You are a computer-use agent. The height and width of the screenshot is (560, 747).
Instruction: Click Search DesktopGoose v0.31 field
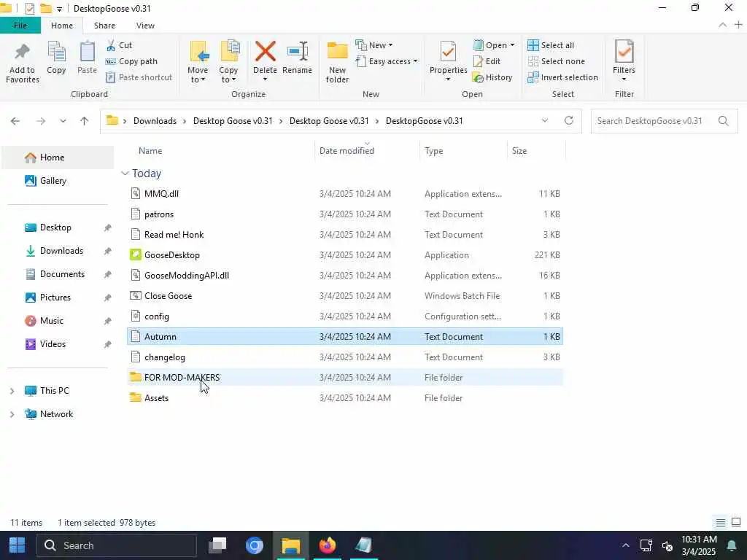pos(664,121)
